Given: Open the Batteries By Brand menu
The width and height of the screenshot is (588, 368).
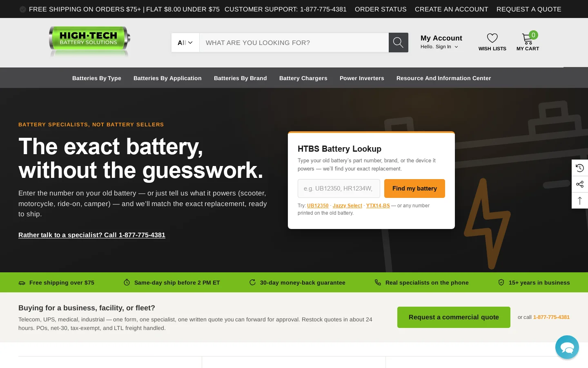Looking at the screenshot, I should tap(241, 78).
